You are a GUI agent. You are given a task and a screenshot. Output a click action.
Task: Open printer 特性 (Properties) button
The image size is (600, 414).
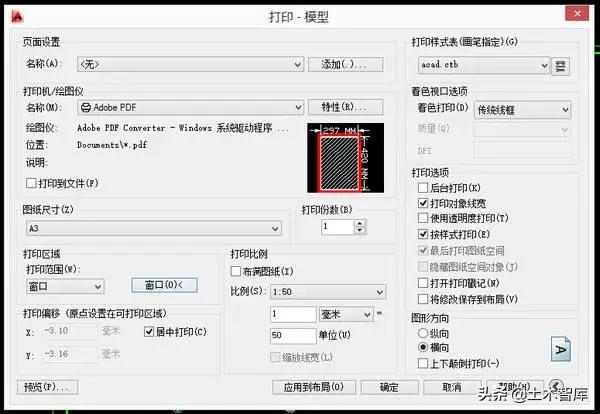tap(346, 107)
